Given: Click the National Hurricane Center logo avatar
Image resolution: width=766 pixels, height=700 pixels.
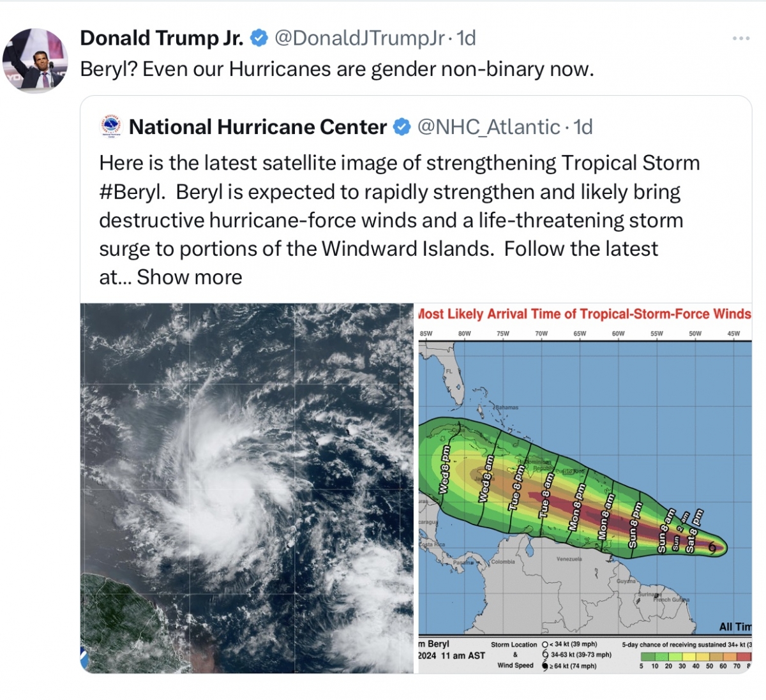Looking at the screenshot, I should pyautogui.click(x=111, y=126).
